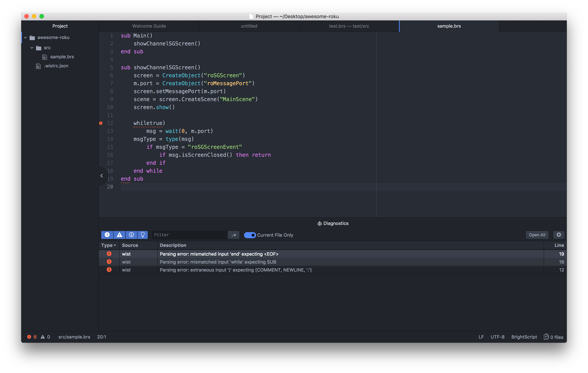Collapse the editor with the left chevron handle
Image resolution: width=588 pixels, height=373 pixels.
102,175
